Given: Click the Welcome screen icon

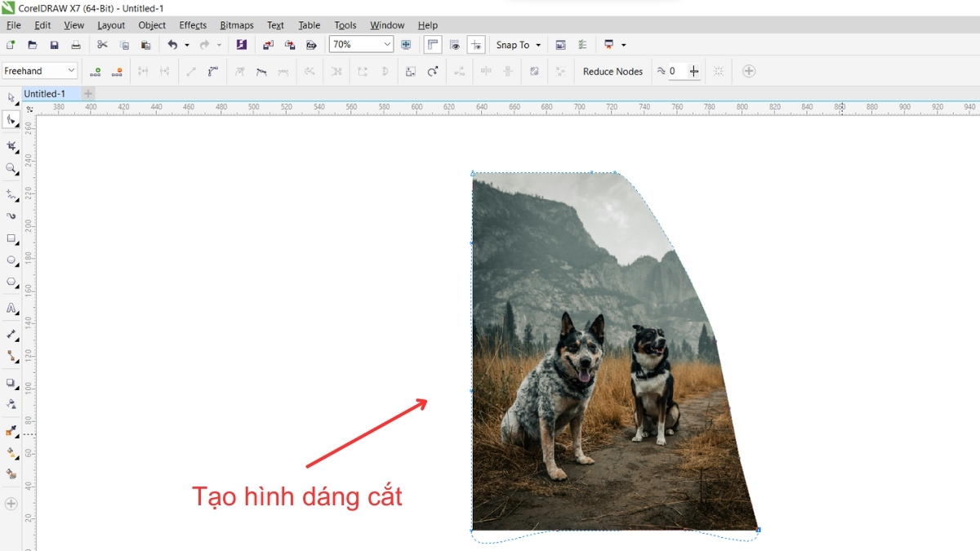Looking at the screenshot, I should point(560,45).
